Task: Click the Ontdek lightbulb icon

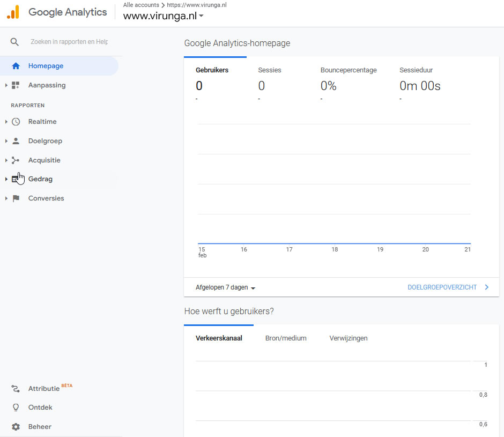Action: point(16,408)
